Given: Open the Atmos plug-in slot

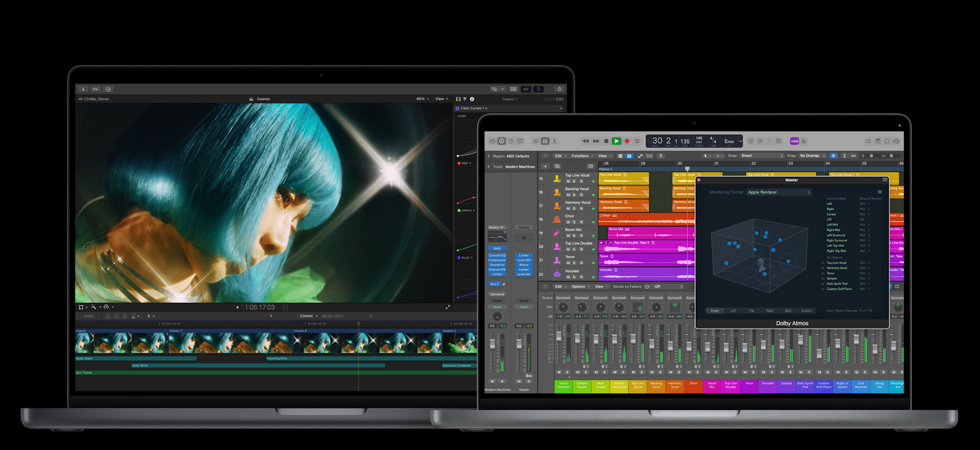Looking at the screenshot, I should click(x=524, y=265).
